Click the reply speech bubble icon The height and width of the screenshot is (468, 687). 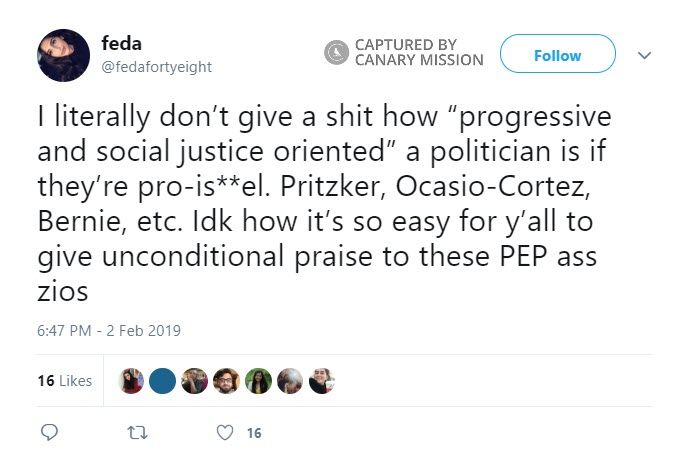51,432
